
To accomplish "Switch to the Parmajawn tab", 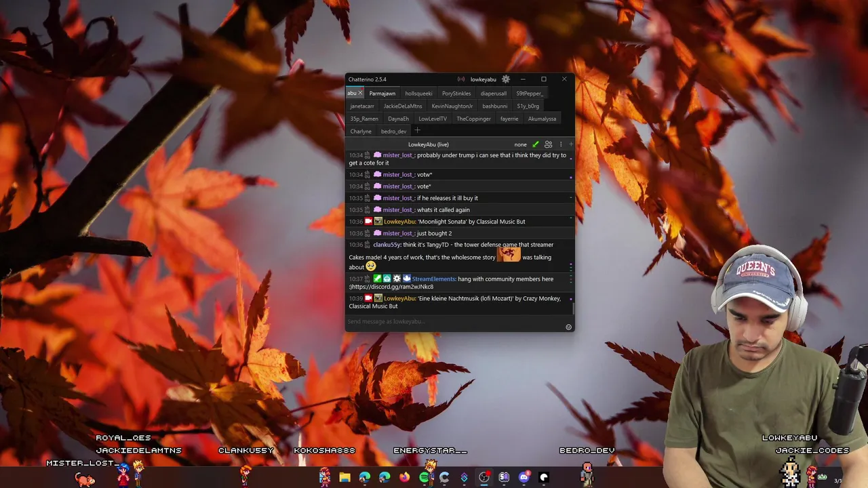I will (x=382, y=94).
